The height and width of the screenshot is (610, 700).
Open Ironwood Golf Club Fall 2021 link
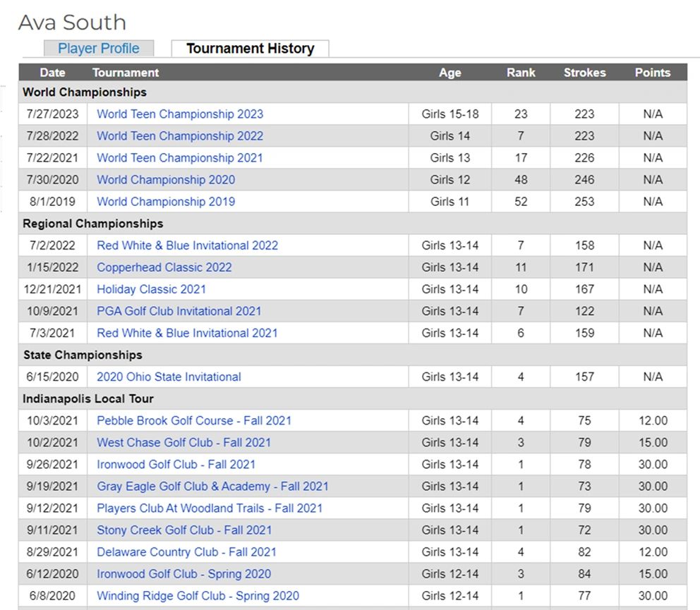click(x=176, y=464)
